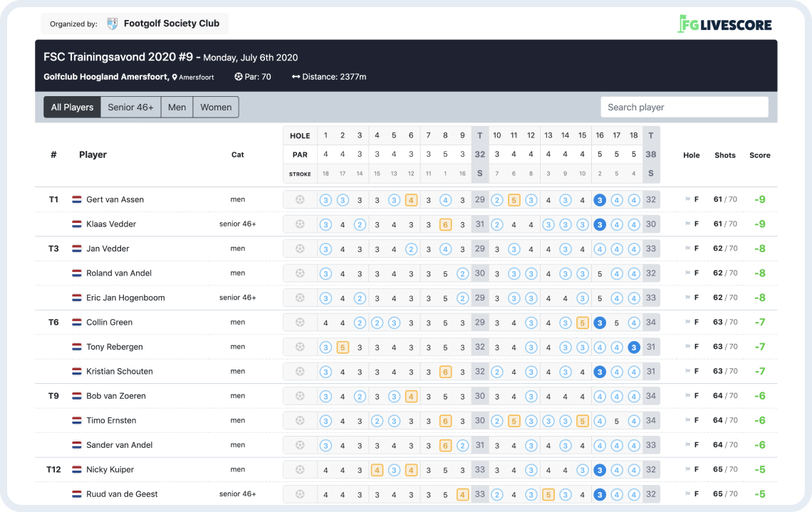Click the football icon in Klaas Vedder's row
This screenshot has height=512, width=812.
tap(300, 224)
